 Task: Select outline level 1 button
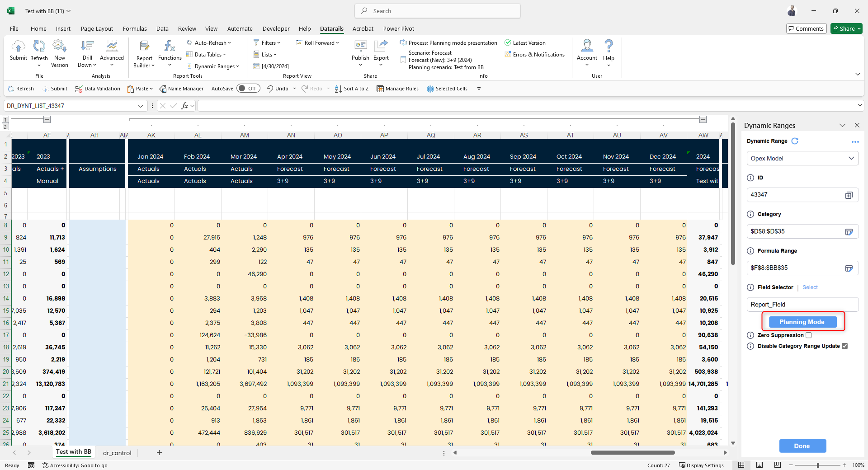click(x=5, y=120)
